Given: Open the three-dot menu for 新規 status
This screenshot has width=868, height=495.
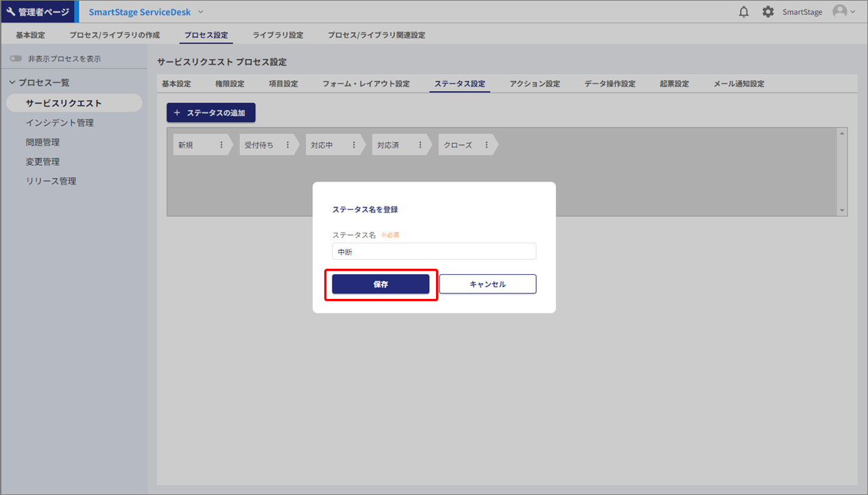Looking at the screenshot, I should click(x=221, y=145).
